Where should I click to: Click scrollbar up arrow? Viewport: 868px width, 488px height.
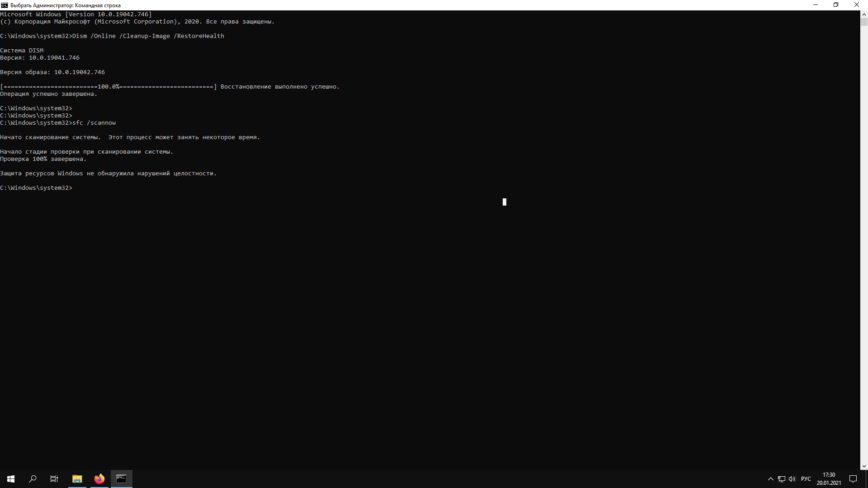(x=864, y=14)
